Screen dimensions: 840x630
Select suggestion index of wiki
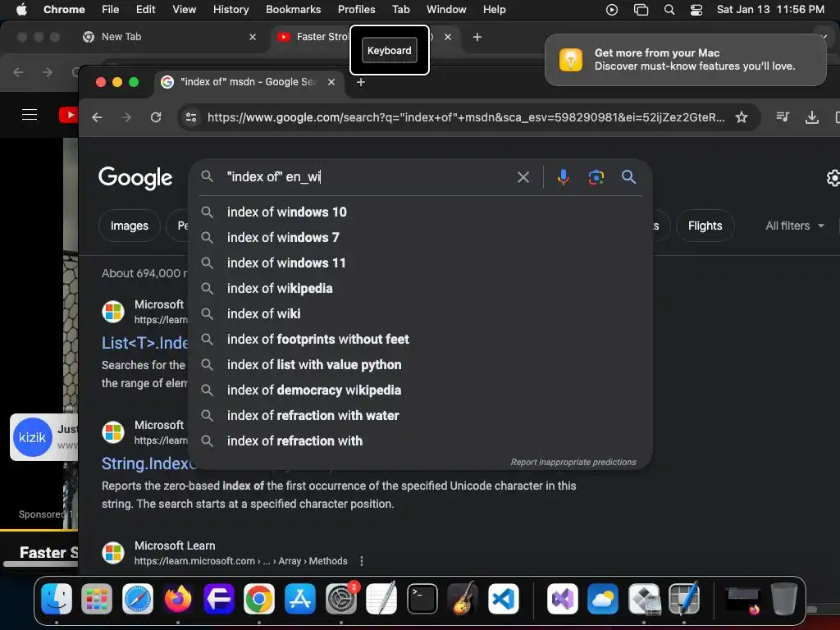(421, 314)
